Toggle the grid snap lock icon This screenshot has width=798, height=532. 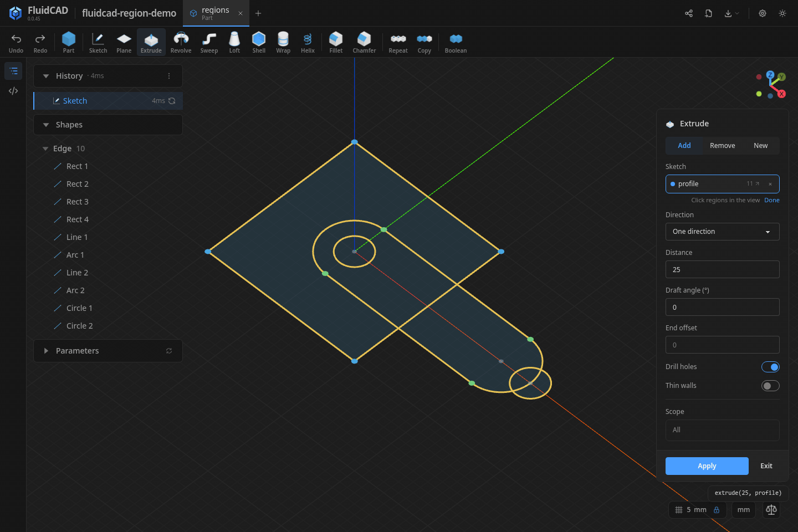coord(717,510)
